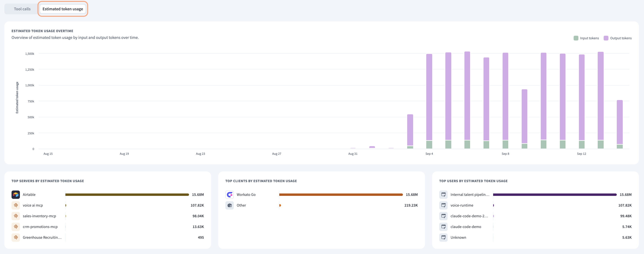Click the Workato Go client icon

[230, 195]
